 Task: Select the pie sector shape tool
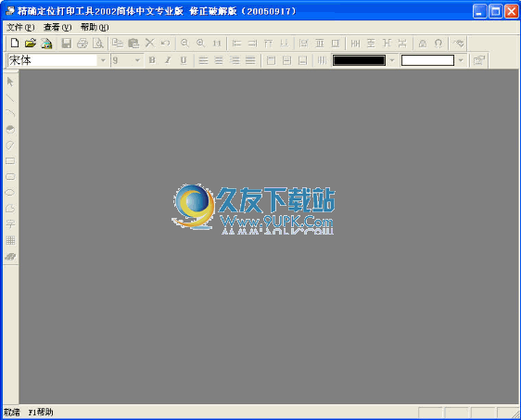[10, 129]
